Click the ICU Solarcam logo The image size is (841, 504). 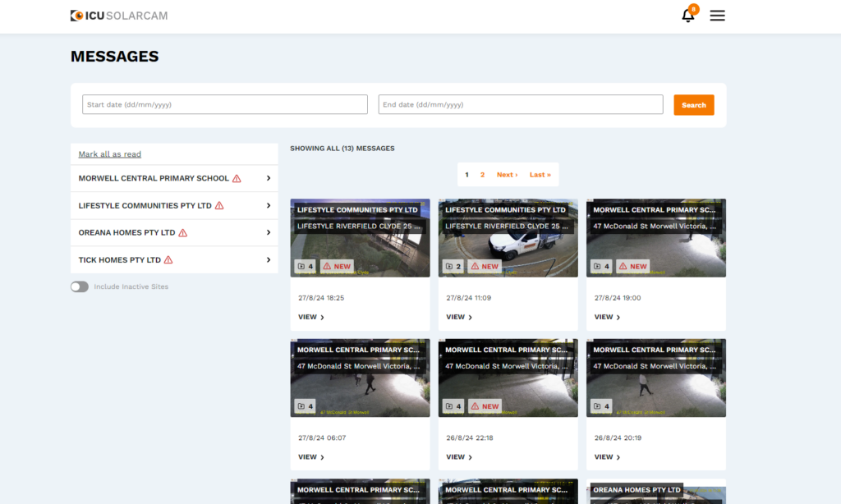[119, 16]
